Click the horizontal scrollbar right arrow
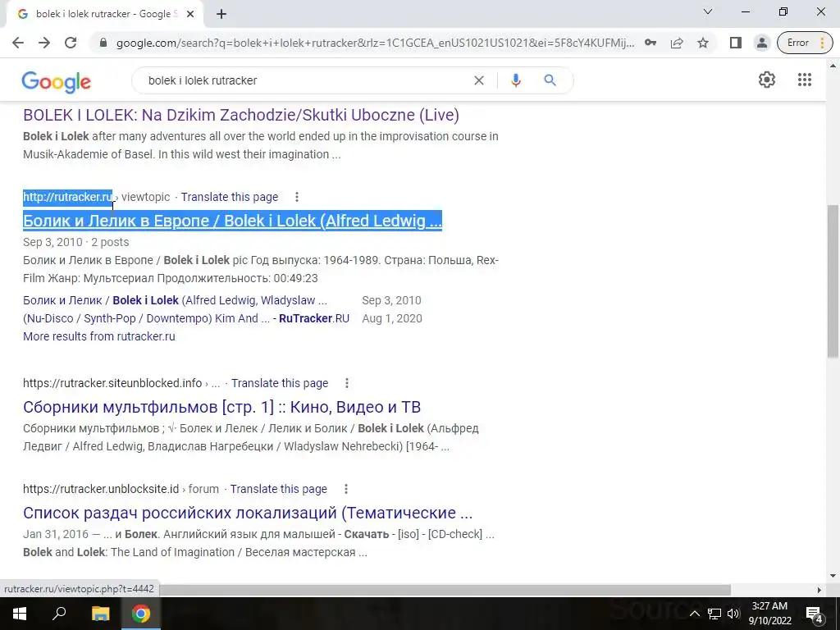 [x=819, y=590]
